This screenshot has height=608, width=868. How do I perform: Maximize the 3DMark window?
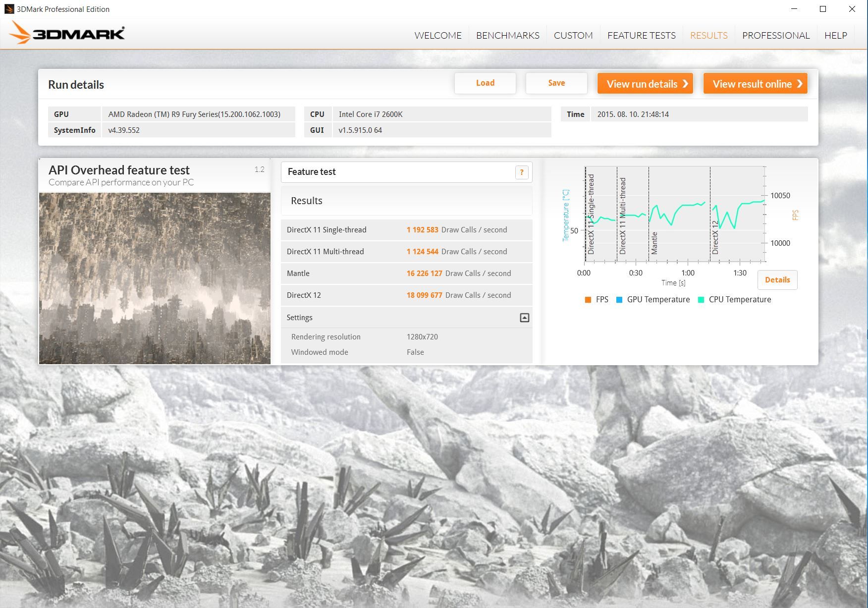point(823,9)
